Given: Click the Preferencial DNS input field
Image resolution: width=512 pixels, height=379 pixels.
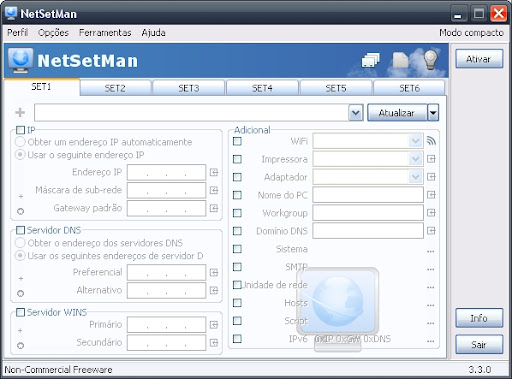Looking at the screenshot, I should pos(166,273).
